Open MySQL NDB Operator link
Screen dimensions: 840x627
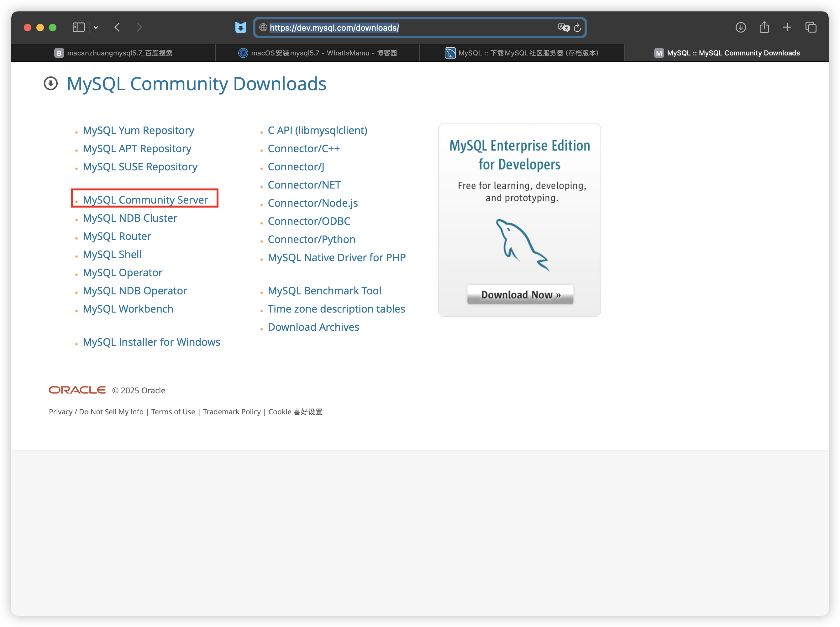[135, 291]
